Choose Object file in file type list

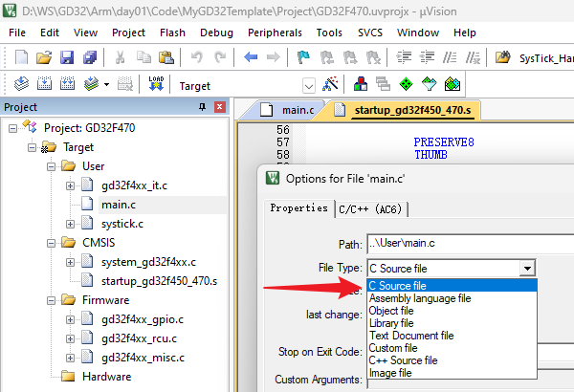[452, 311]
